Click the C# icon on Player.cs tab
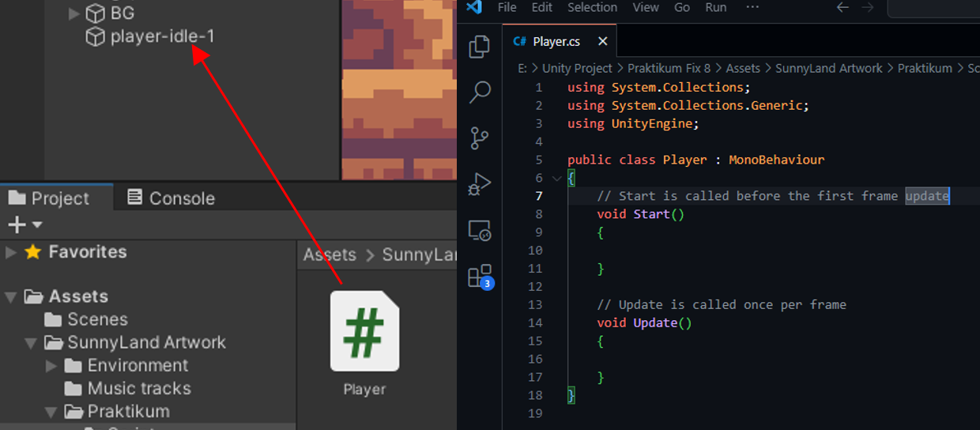Screen dimensions: 980x430 click(520, 41)
